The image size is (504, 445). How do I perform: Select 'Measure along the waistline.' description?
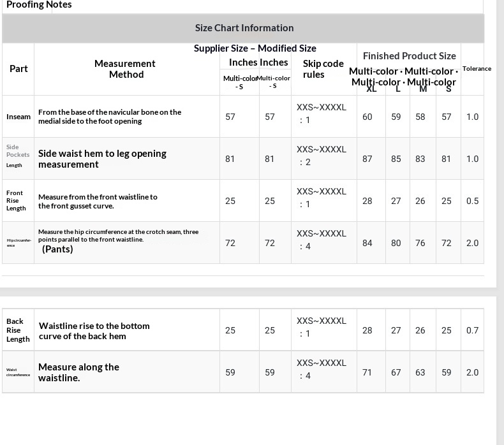[x=78, y=372]
